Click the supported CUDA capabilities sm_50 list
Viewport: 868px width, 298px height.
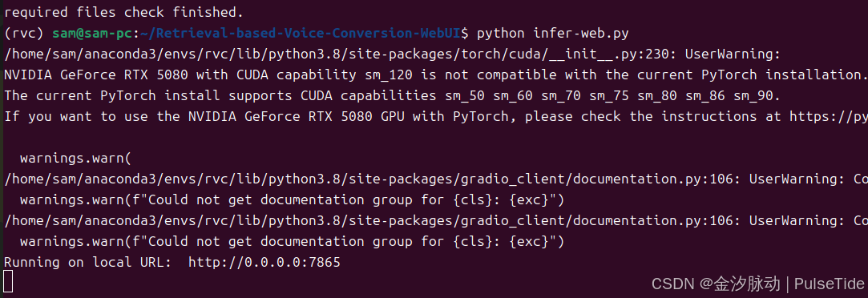612,95
